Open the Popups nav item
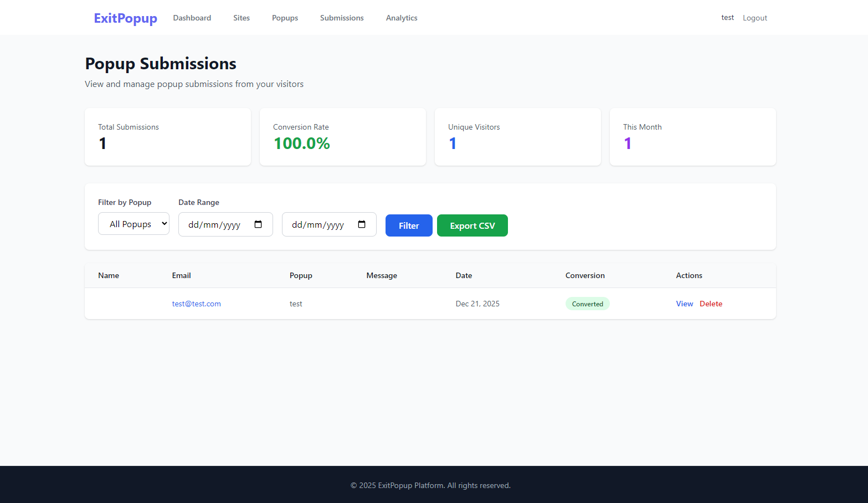 [285, 18]
